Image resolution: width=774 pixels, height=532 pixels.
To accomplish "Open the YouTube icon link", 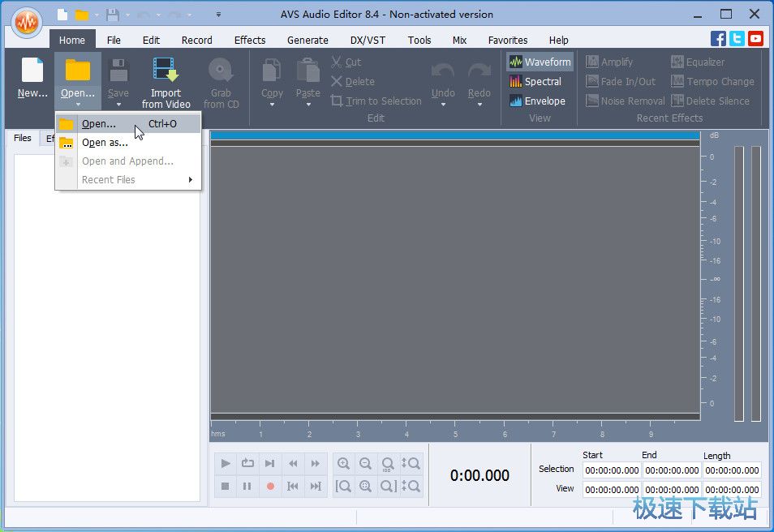I will pos(755,38).
